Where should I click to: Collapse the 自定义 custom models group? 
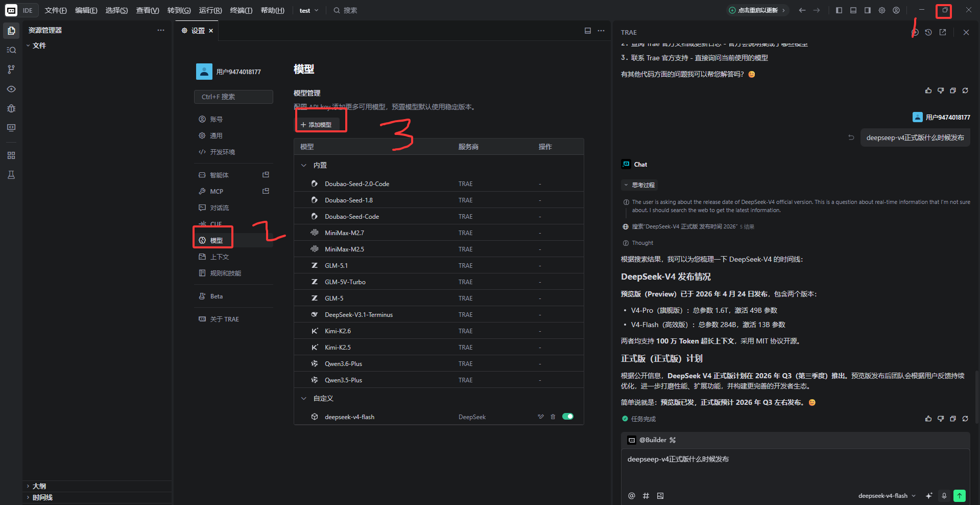click(304, 398)
